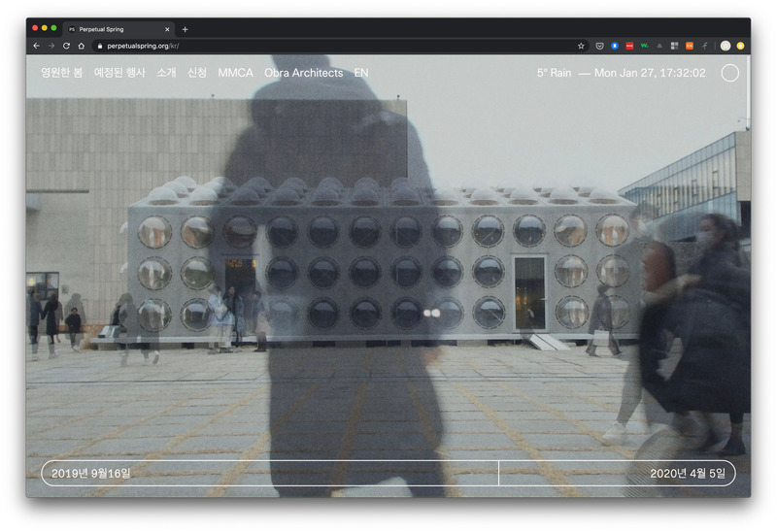Open the 신청 menu item

point(197,73)
